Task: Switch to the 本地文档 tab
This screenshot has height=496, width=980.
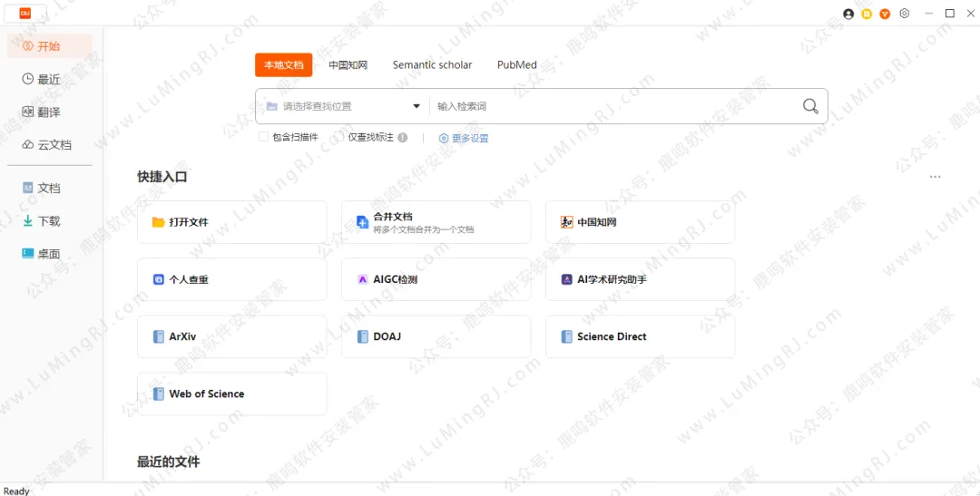Action: point(284,65)
